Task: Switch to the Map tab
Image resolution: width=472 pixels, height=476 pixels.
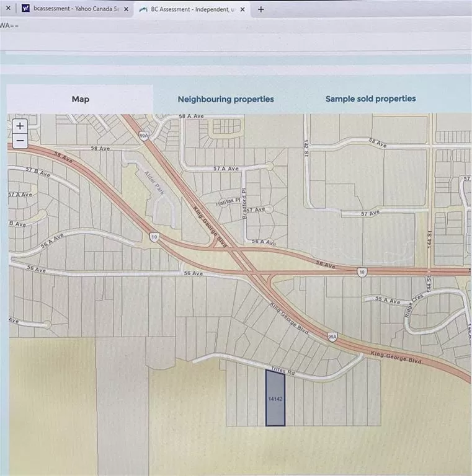Action: pyautogui.click(x=80, y=99)
